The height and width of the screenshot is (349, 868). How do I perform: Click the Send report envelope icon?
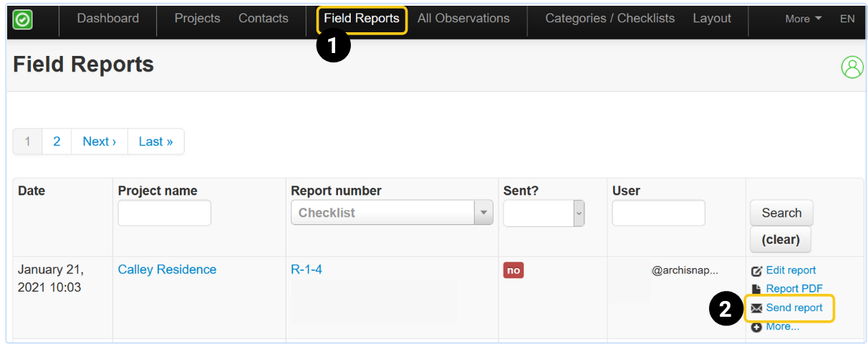[x=756, y=308]
